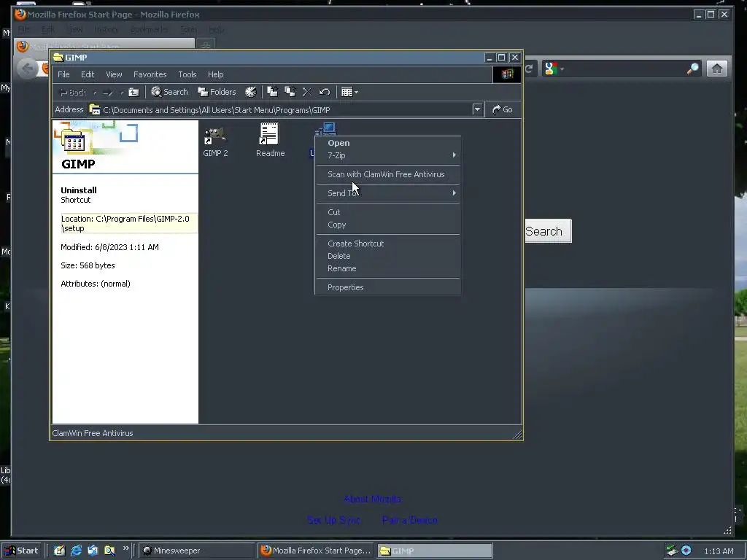The height and width of the screenshot is (560, 747).
Task: Choose Rename in the context menu
Action: tap(388, 268)
